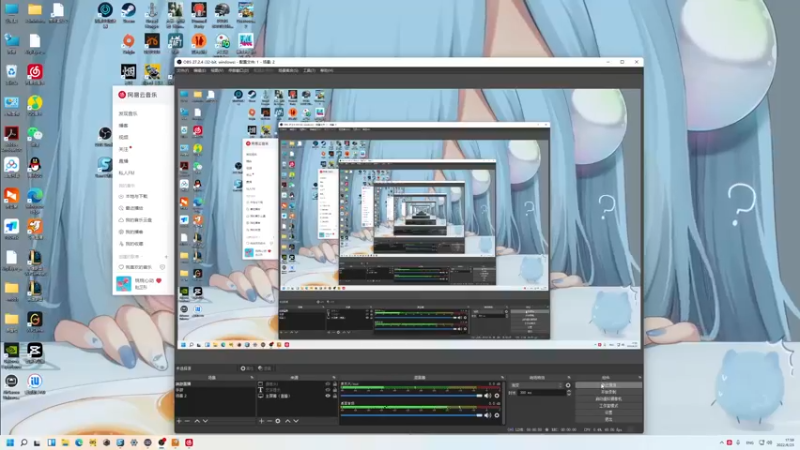Pop out the Audio Mixer dock panel
The height and width of the screenshot is (450, 800).
pyautogui.click(x=503, y=378)
